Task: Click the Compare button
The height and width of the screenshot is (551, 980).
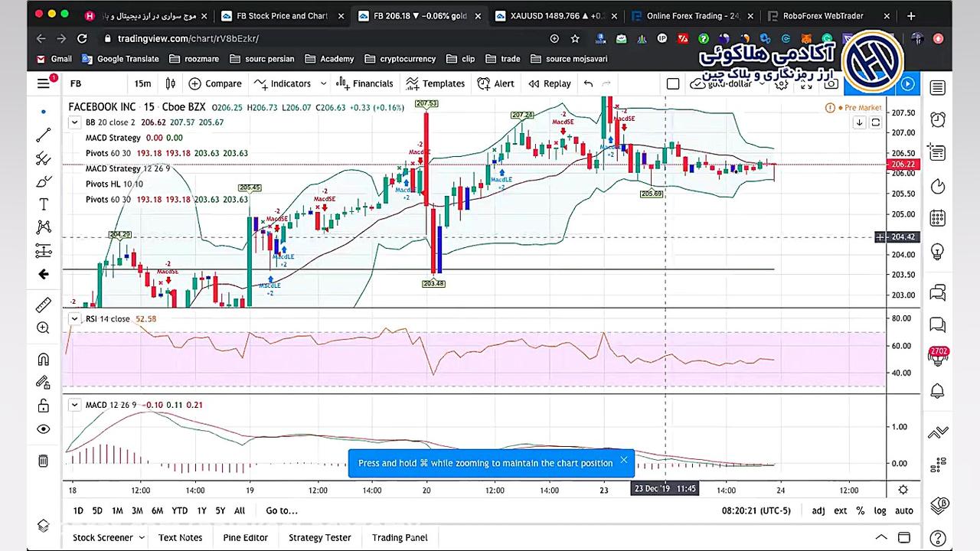Action: click(215, 83)
